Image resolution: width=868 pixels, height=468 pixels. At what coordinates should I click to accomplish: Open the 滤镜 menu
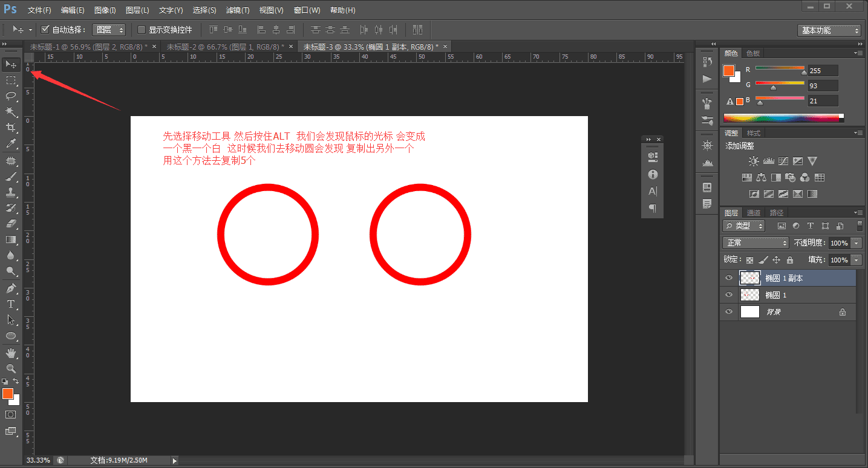(x=237, y=10)
